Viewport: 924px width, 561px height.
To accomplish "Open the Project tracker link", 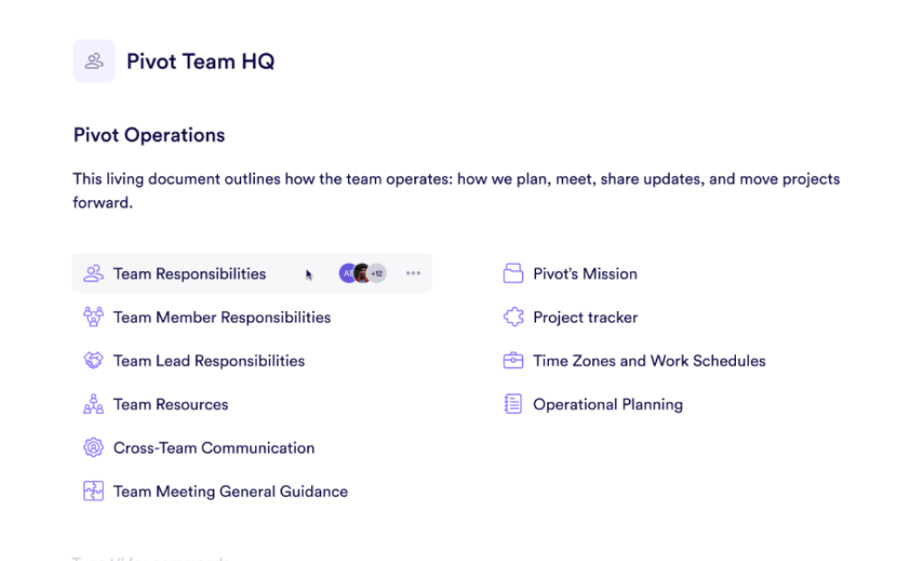I will [x=585, y=317].
